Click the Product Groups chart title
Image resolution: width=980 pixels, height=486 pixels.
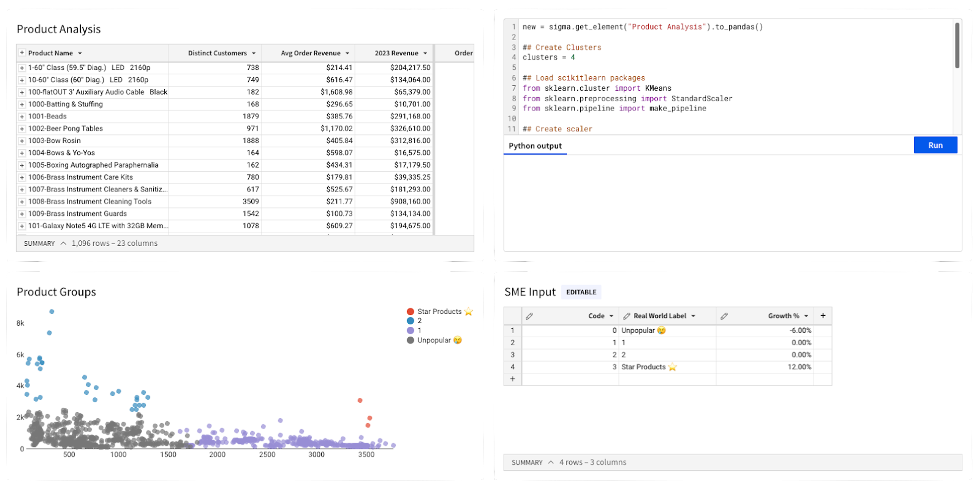56,292
